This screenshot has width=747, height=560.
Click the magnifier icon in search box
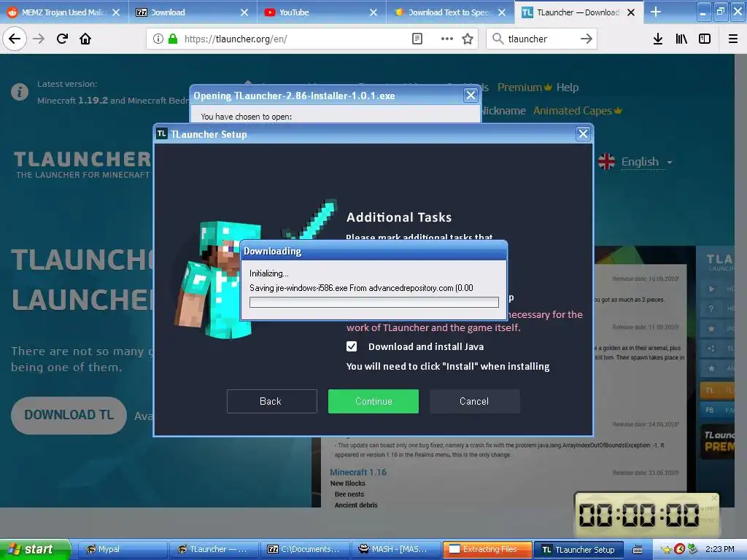pos(498,39)
